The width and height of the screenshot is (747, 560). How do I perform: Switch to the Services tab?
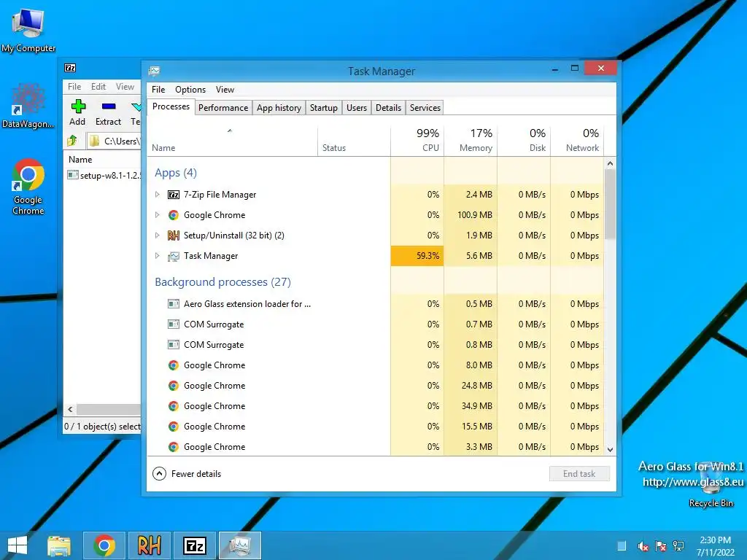tap(425, 108)
